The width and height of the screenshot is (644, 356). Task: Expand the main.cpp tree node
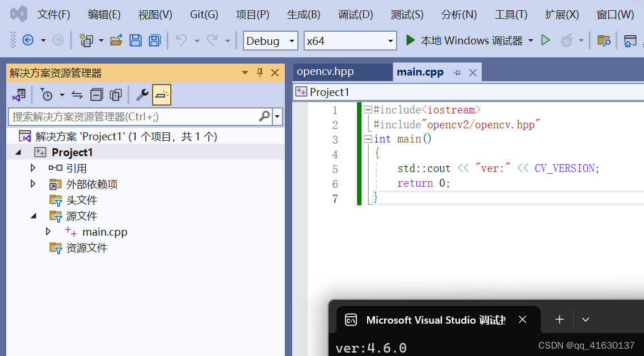(x=48, y=231)
